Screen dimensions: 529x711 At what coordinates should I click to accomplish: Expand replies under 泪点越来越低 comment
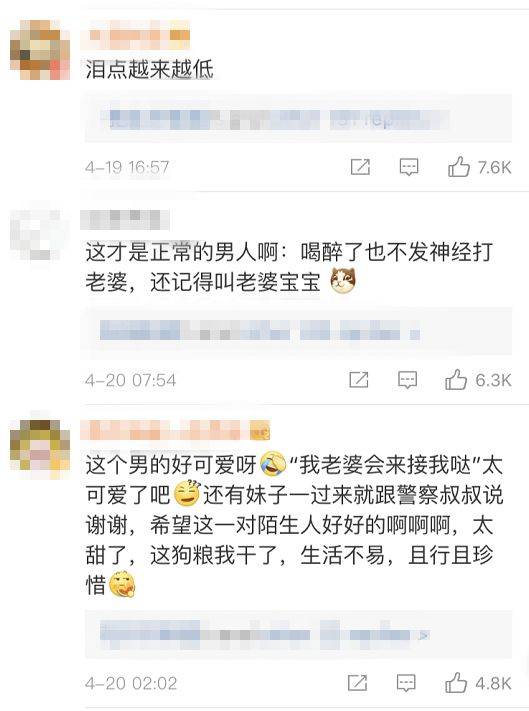coord(298,118)
